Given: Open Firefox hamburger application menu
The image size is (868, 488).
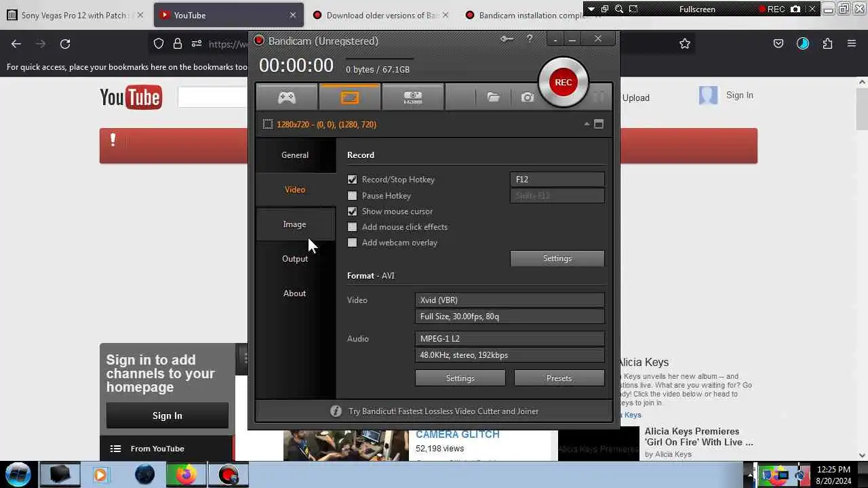Looking at the screenshot, I should click(852, 43).
